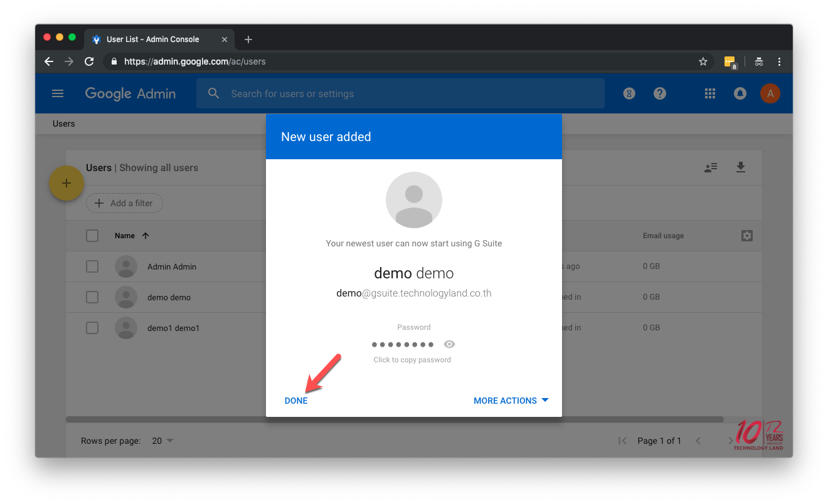Open the demo demo user in list
Viewport: 828px width, 504px height.
[169, 297]
